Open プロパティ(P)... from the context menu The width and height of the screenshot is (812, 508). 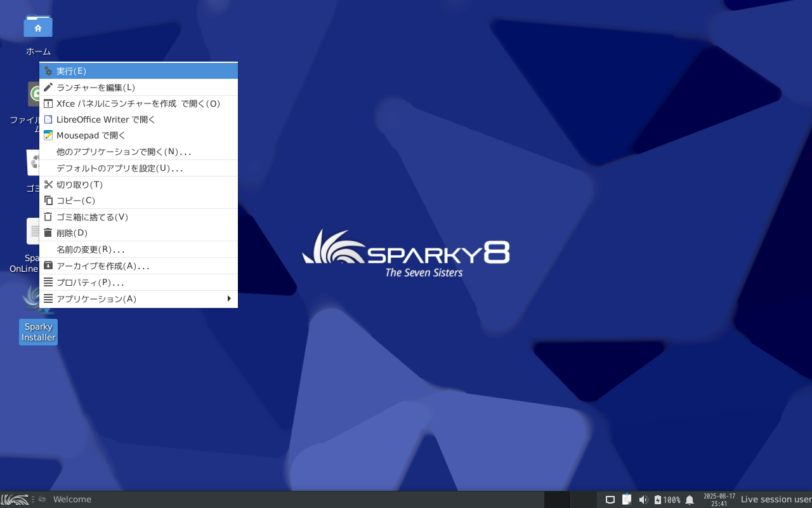138,283
